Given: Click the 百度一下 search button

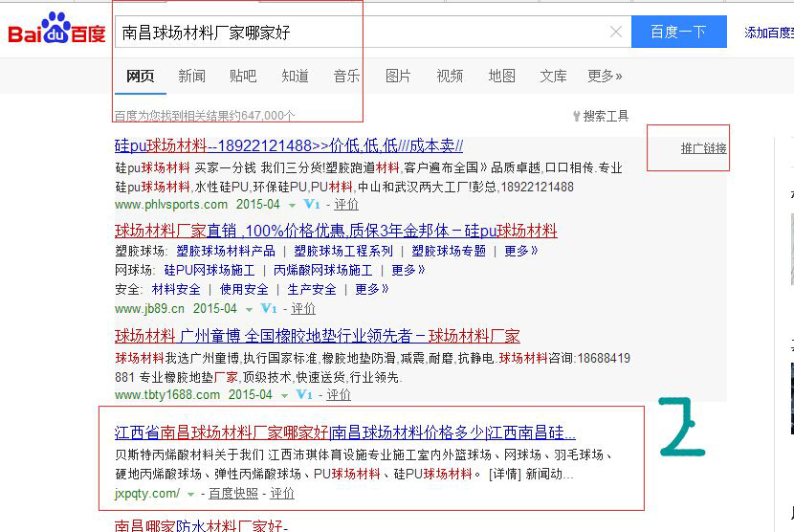Looking at the screenshot, I should [678, 32].
